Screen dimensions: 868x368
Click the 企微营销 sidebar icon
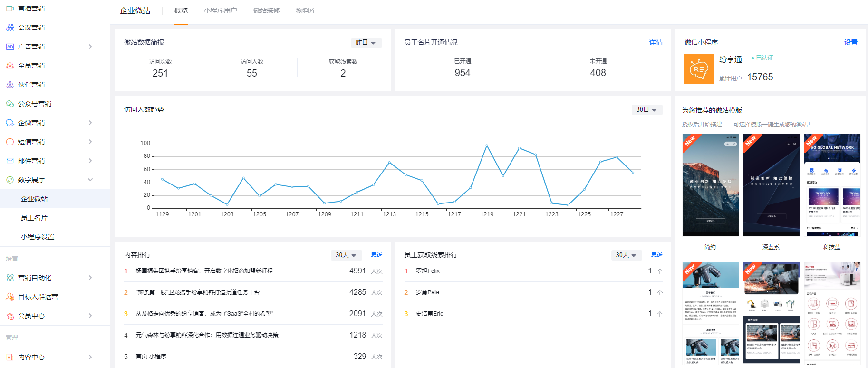tap(10, 123)
